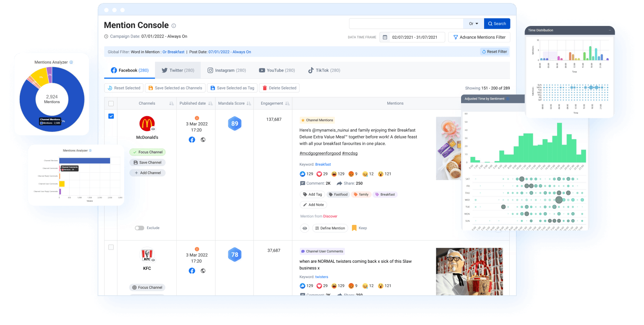Click the bookmark Keep icon

[354, 228]
